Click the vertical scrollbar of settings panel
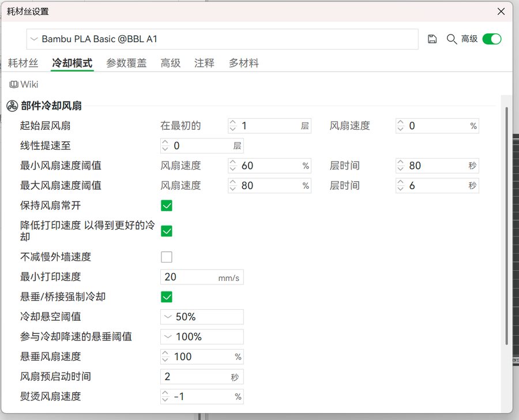 tap(506, 225)
